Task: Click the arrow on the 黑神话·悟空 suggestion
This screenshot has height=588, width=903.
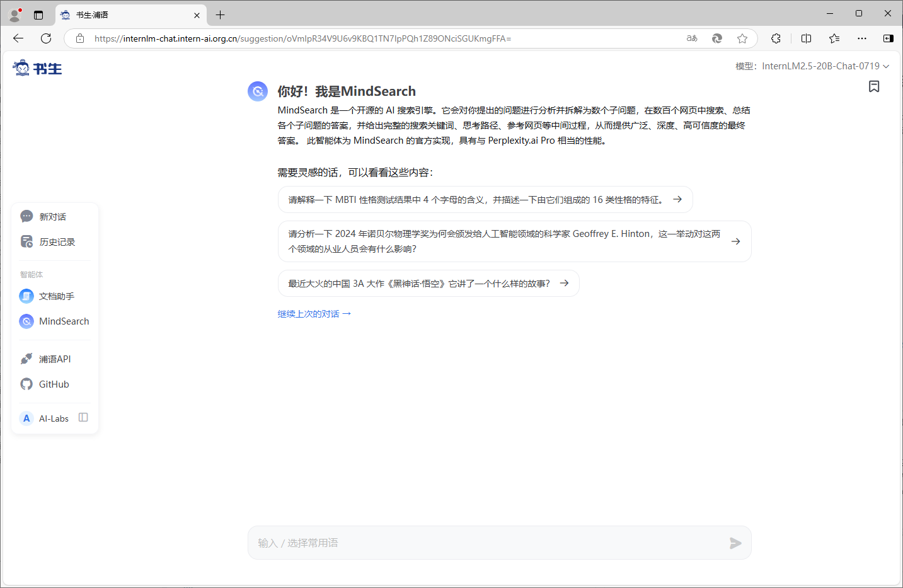Action: pyautogui.click(x=564, y=283)
